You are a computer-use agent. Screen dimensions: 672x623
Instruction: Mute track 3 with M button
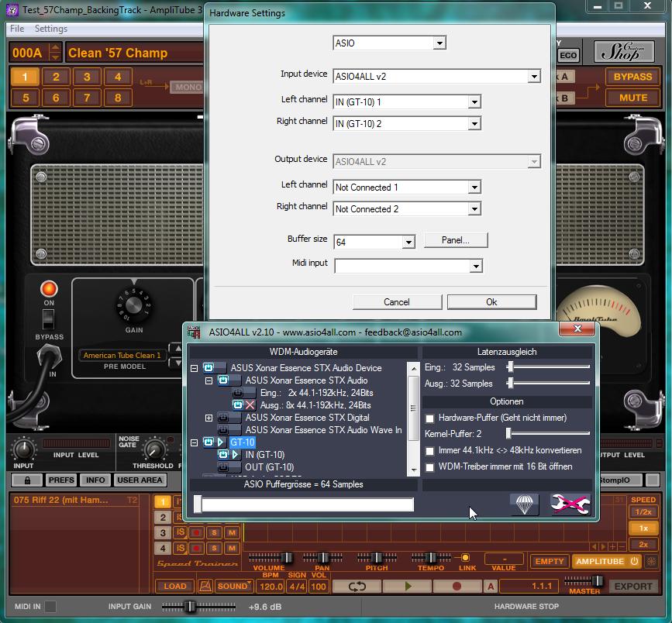tap(232, 533)
